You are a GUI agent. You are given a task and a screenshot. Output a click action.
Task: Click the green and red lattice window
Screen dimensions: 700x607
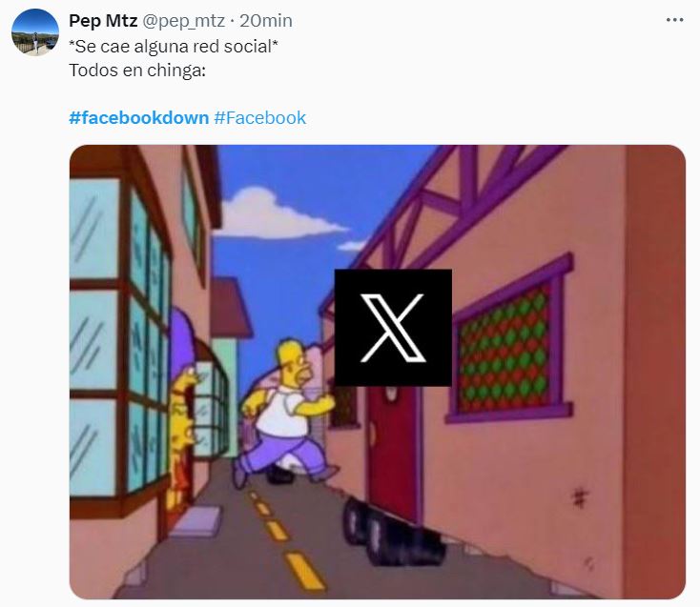pos(505,348)
